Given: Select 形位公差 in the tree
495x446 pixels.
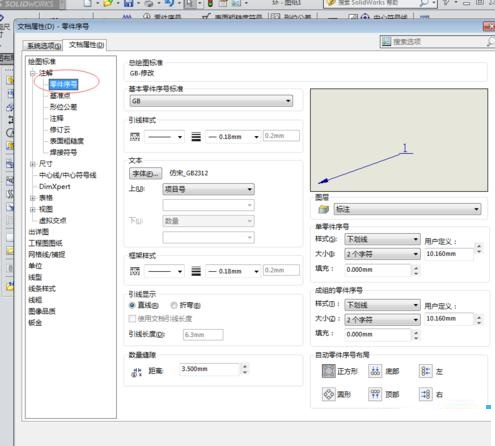Looking at the screenshot, I should 63,107.
